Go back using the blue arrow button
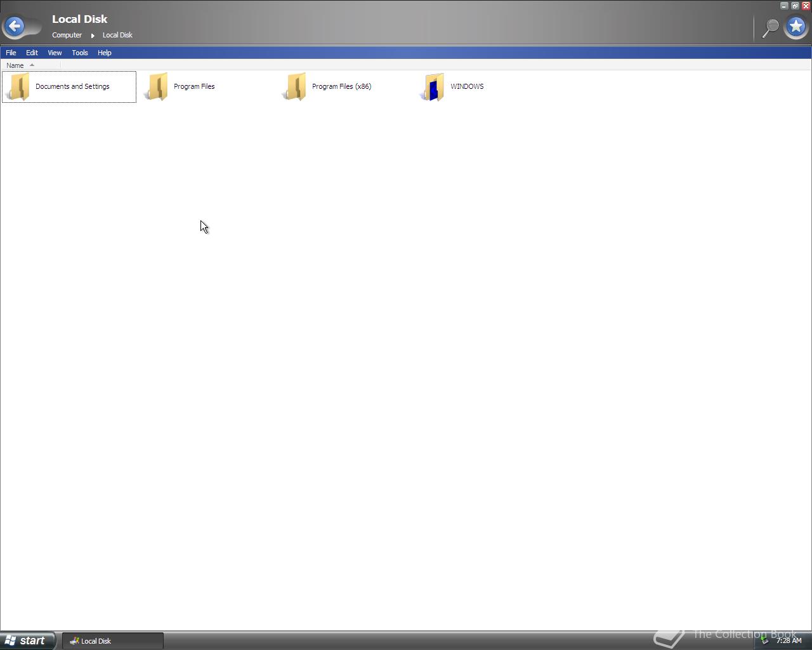Screen dimensions: 812x650 (x=15, y=26)
